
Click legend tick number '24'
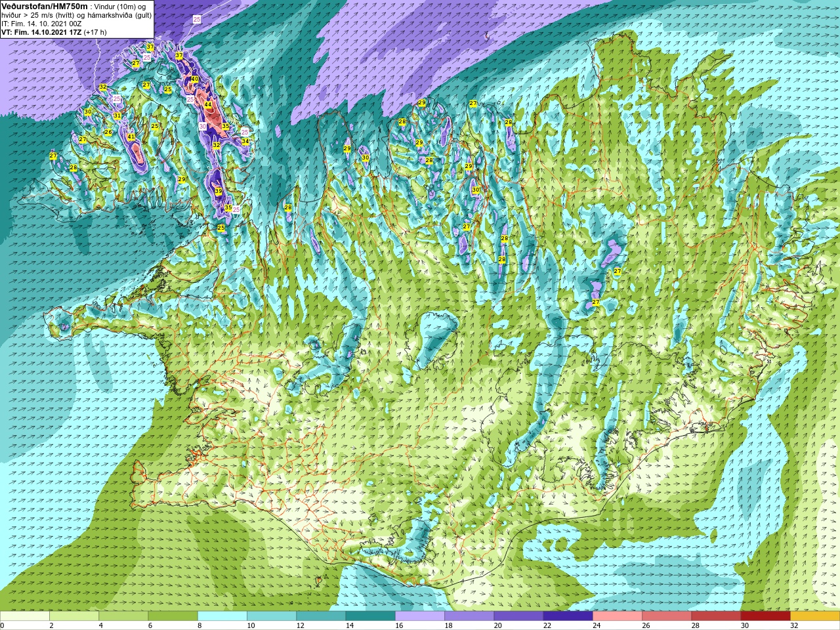pos(597,625)
